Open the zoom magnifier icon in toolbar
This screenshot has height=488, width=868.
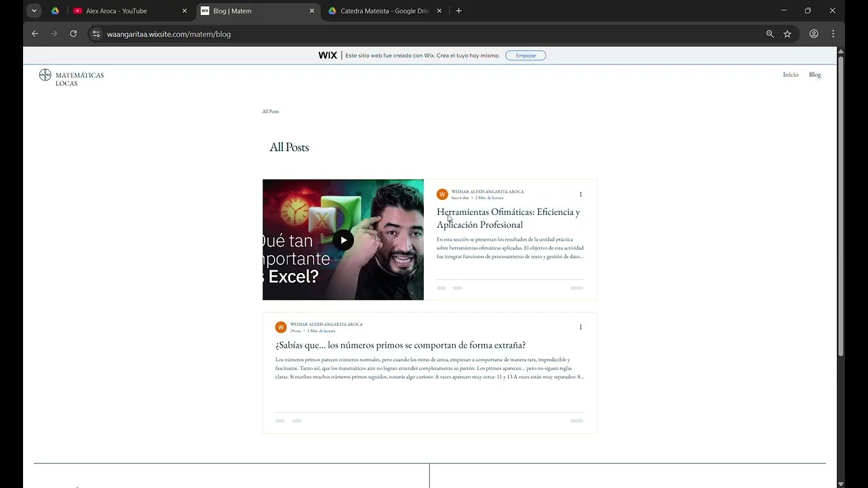pos(770,34)
